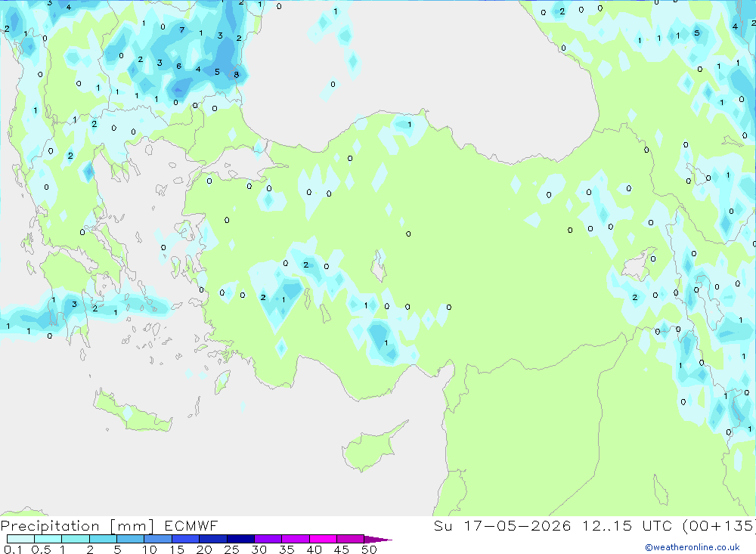
Task: Click the 45–50 mm legend color swatch
Action: [351, 539]
